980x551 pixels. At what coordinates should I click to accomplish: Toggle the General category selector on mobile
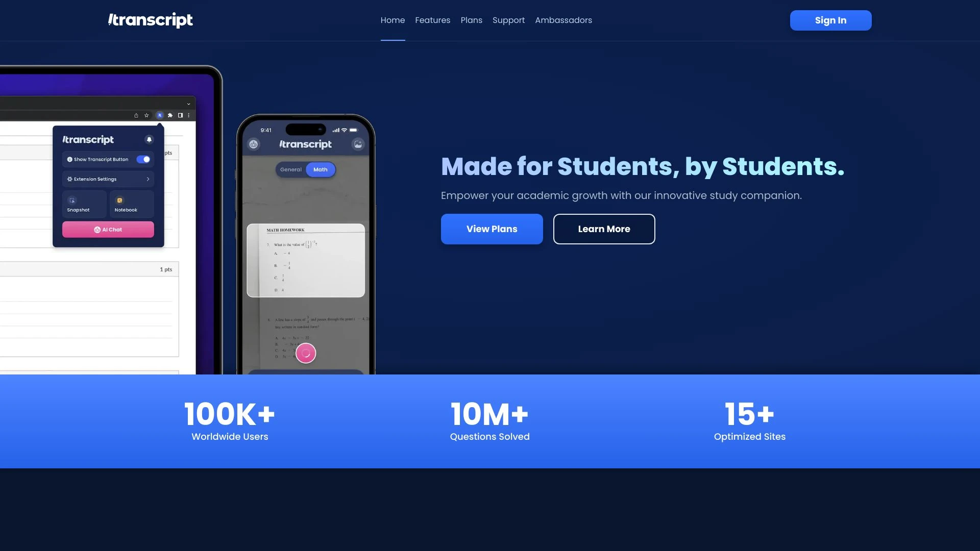pos(291,169)
